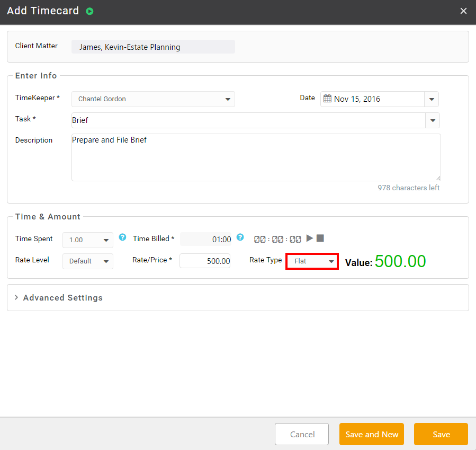
Task: Click the 978 characters left text
Action: (408, 188)
